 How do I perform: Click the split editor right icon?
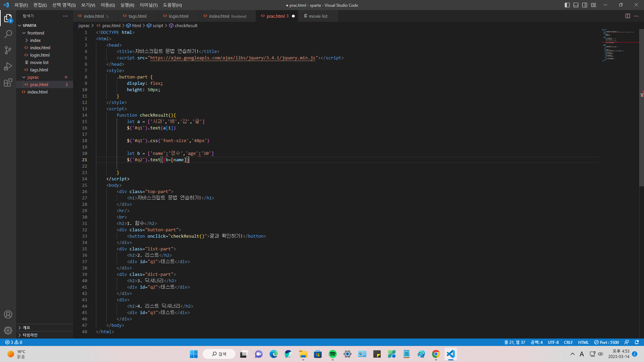[628, 16]
